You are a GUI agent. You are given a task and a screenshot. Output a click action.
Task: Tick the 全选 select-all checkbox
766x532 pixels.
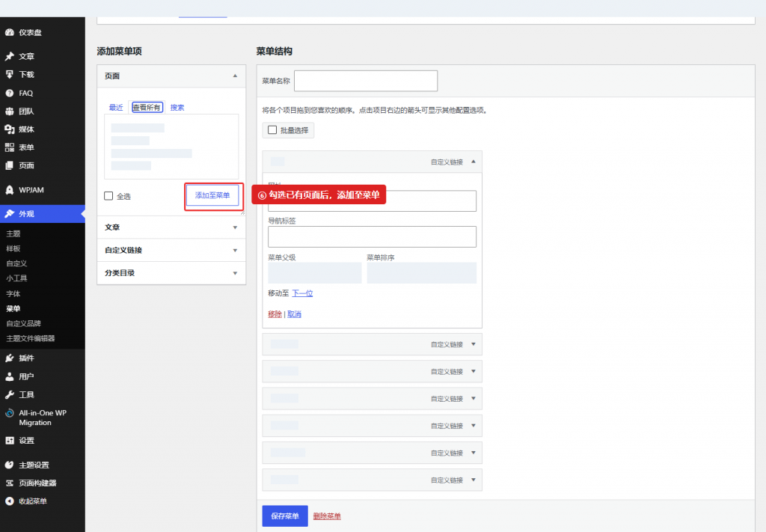coord(108,196)
